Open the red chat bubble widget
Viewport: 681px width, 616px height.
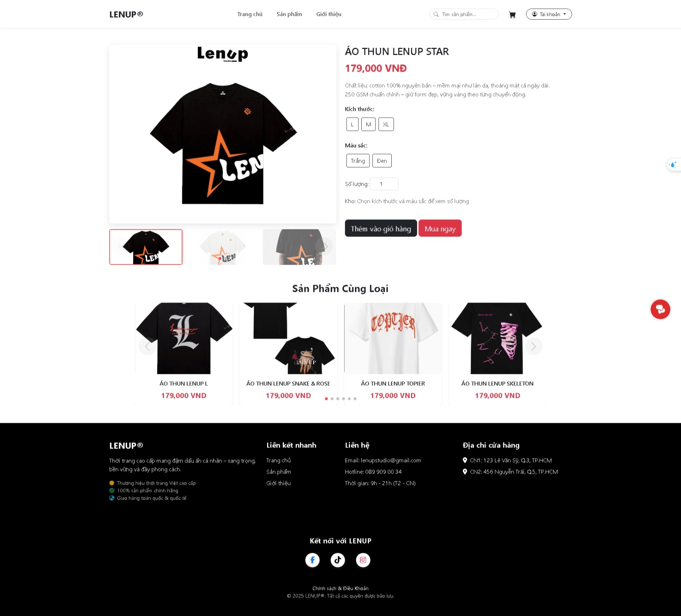pos(660,309)
